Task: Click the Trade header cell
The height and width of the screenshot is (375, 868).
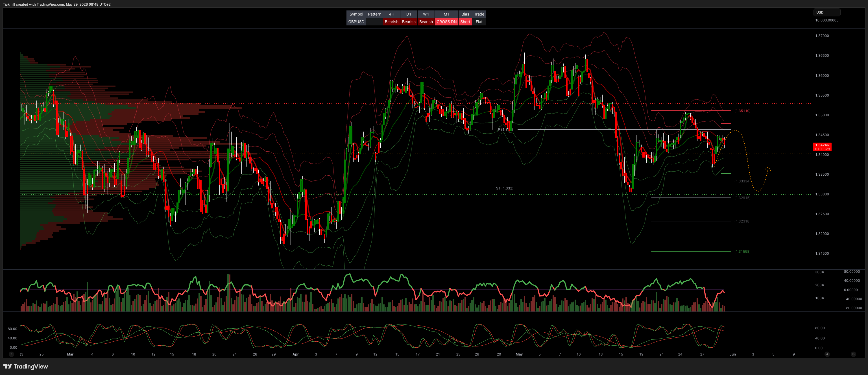Action: (479, 14)
